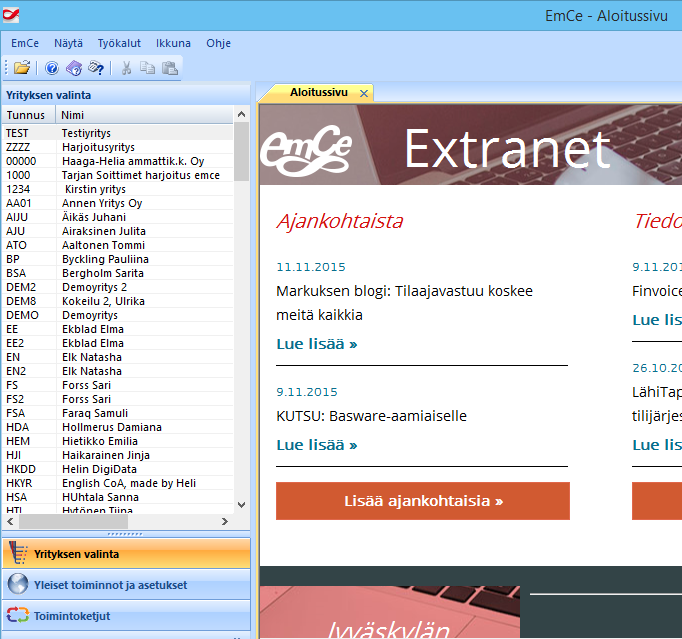
Task: Open the EmCe menu
Action: (x=25, y=43)
